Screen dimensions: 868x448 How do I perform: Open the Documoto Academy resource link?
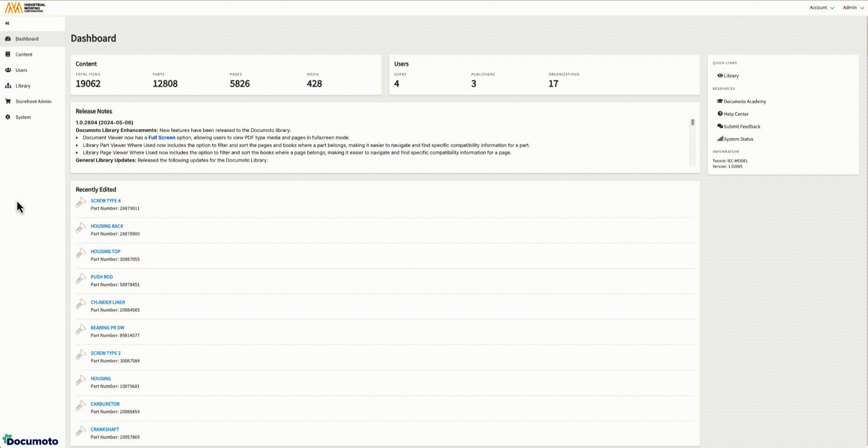[745, 102]
